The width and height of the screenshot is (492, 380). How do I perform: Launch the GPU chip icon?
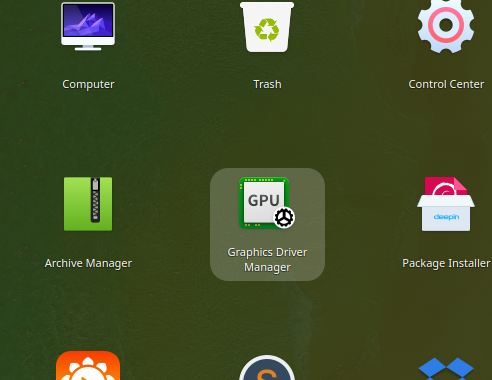pyautogui.click(x=267, y=203)
